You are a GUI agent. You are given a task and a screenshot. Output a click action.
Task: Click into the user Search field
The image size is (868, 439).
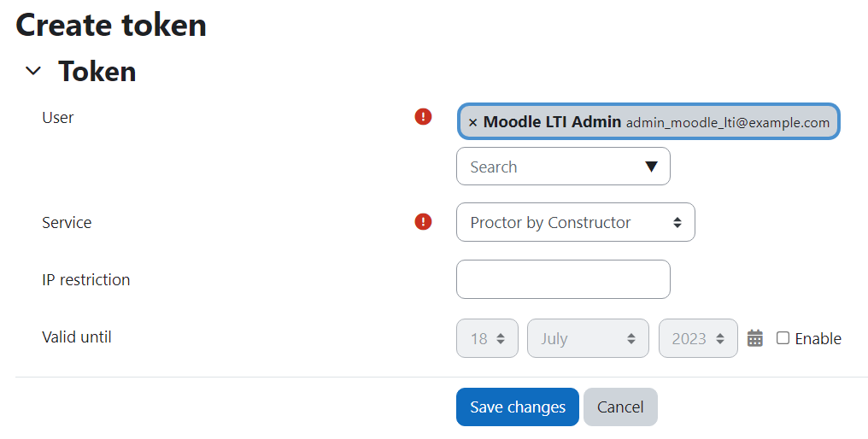pyautogui.click(x=547, y=167)
